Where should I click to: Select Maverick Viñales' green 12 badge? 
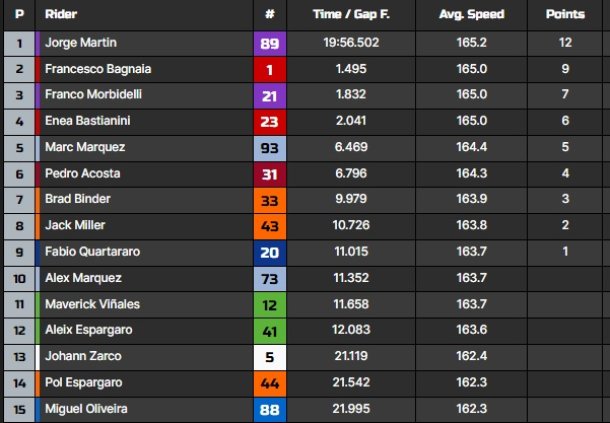(270, 305)
